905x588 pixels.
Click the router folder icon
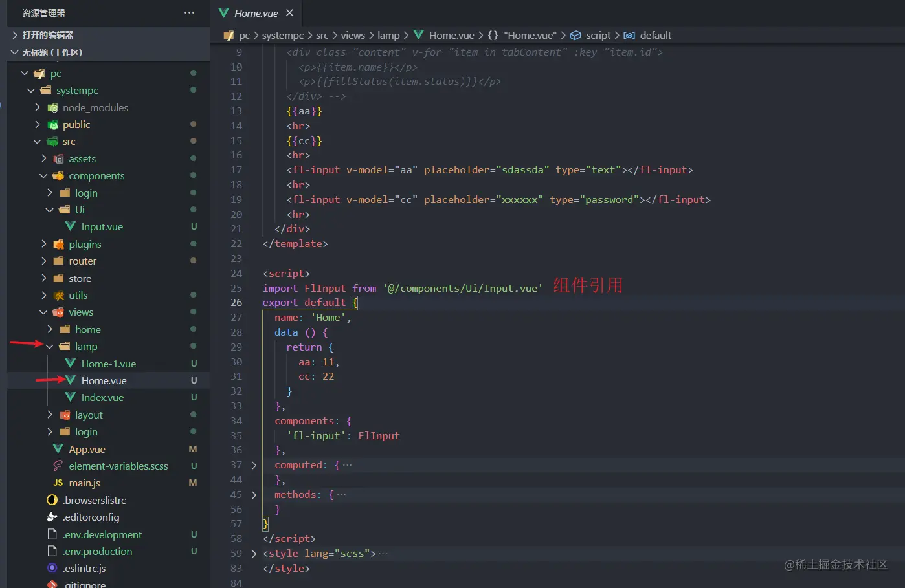[x=58, y=261]
